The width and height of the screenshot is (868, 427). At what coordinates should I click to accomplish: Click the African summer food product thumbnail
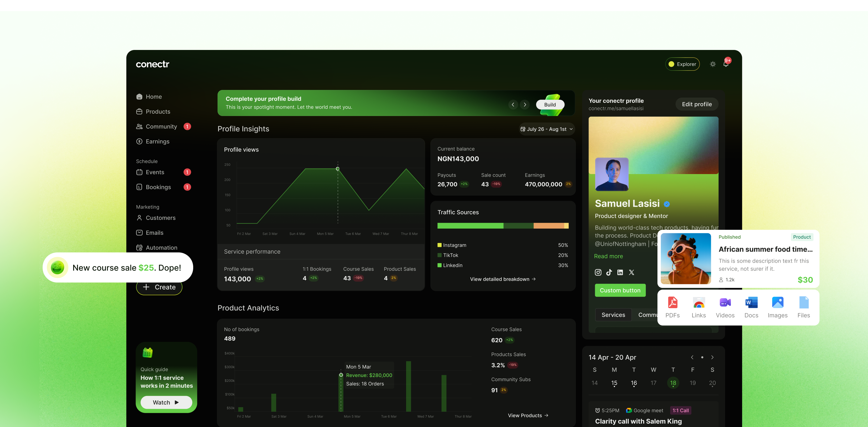[x=686, y=258]
